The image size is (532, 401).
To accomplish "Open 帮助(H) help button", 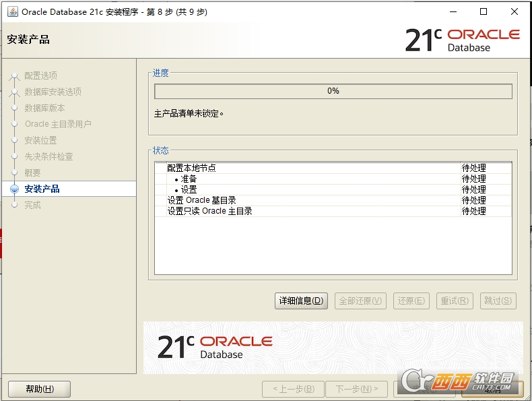I will coord(39,389).
